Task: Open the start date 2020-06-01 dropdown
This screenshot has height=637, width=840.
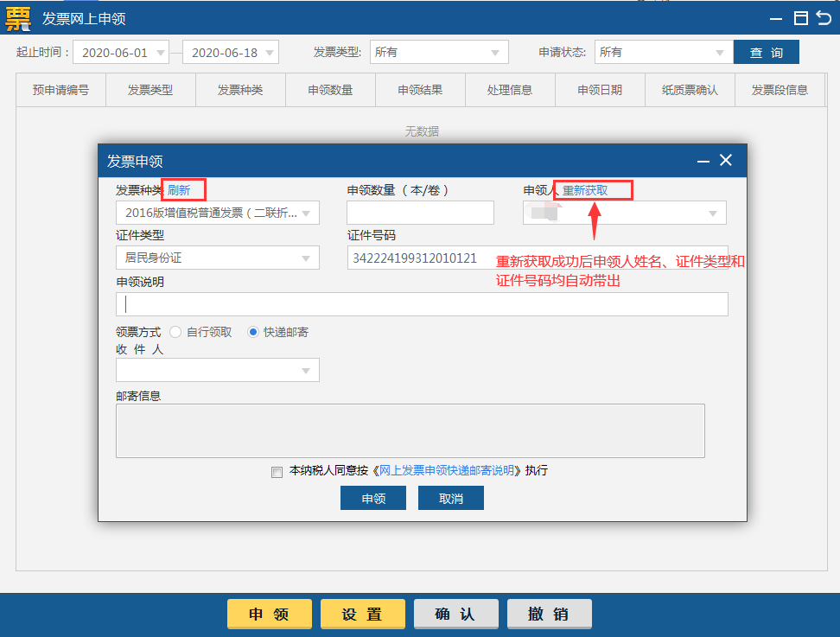Action: tap(121, 53)
